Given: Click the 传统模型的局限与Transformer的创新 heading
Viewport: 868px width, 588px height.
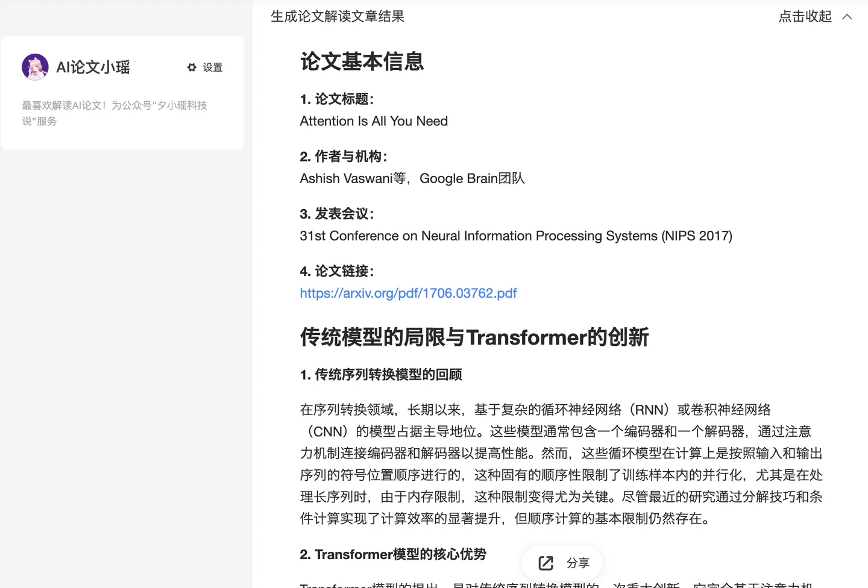Looking at the screenshot, I should 474,337.
